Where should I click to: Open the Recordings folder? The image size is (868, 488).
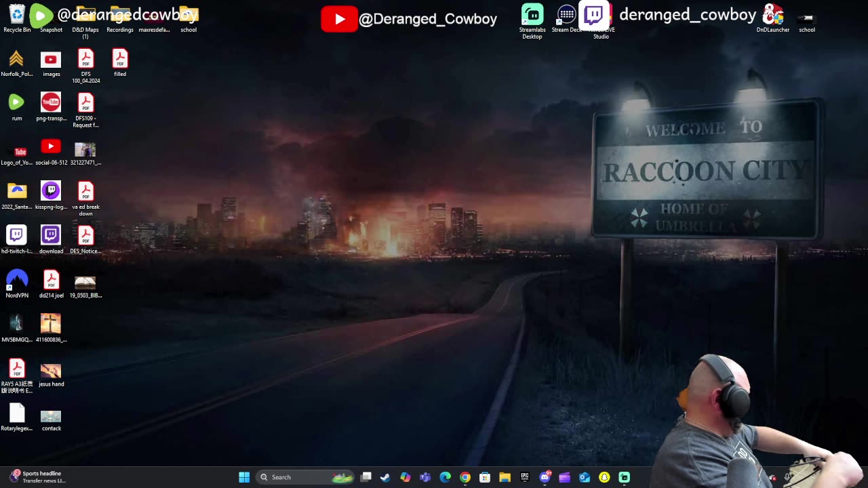click(120, 18)
